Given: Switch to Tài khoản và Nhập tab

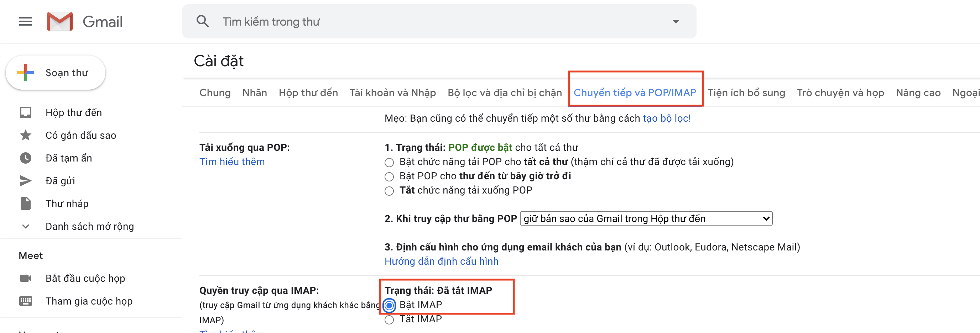Looking at the screenshot, I should click(x=393, y=93).
